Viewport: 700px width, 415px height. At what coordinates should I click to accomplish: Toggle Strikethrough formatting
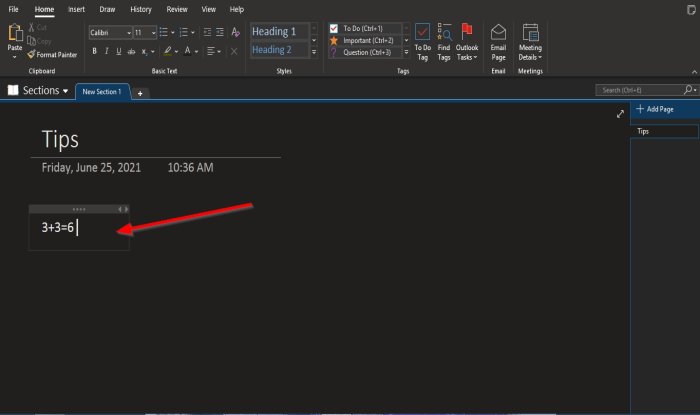(x=131, y=52)
